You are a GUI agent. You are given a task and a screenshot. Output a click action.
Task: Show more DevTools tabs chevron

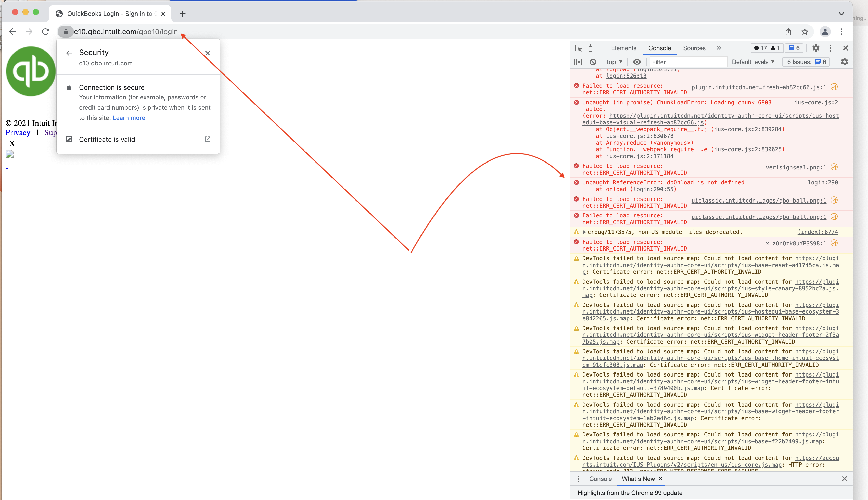tap(719, 48)
